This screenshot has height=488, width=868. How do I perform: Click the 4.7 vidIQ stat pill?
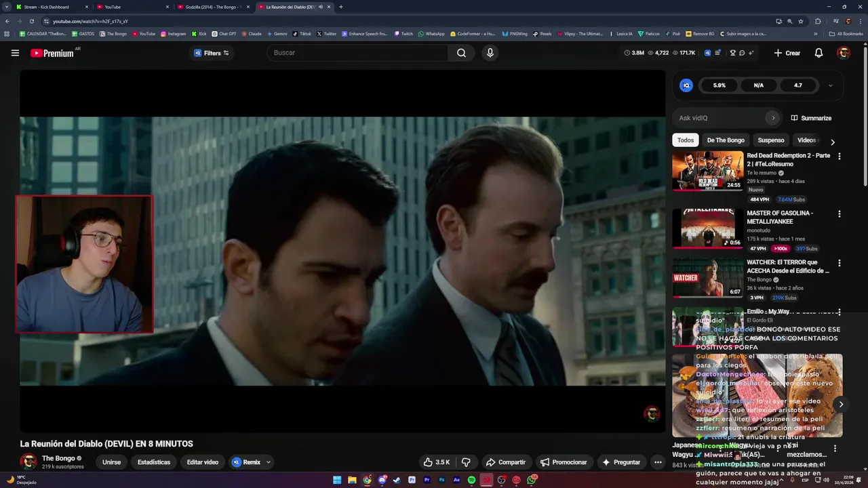(x=797, y=85)
